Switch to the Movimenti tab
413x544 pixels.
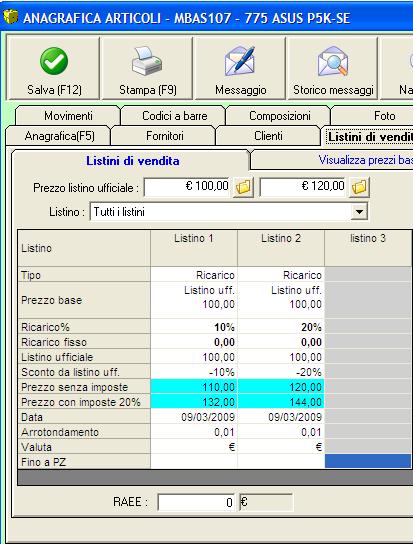click(x=68, y=116)
